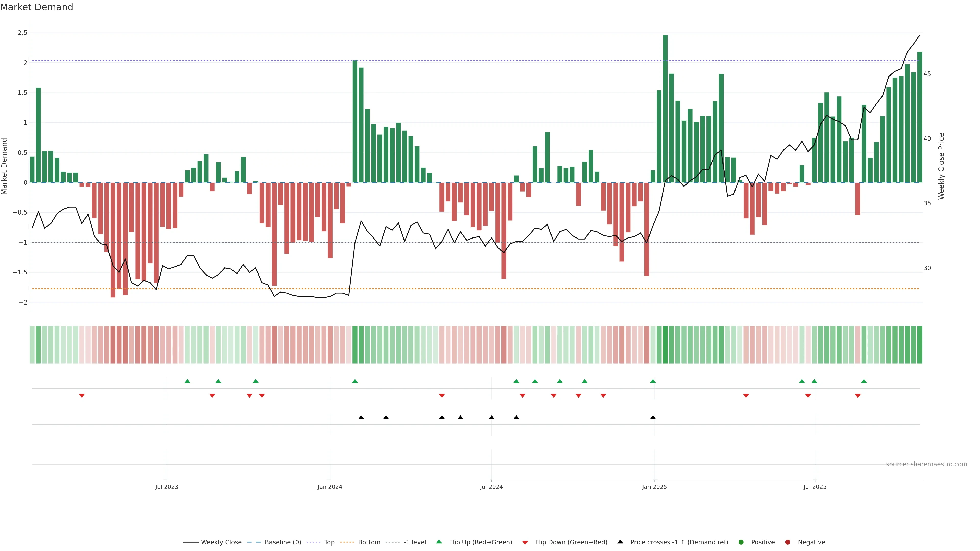Viewport: 980px width, 551px height.
Task: Click red Flip Down legend triangle
Action: point(525,542)
